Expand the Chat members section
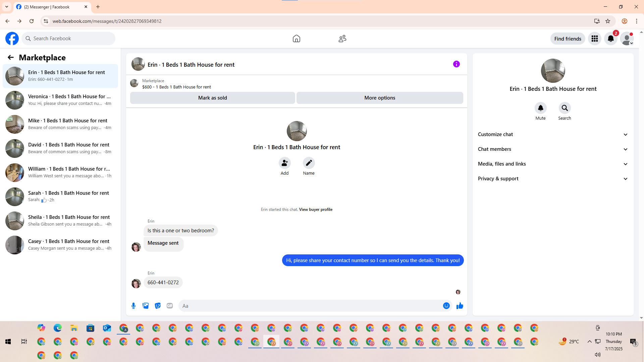The image size is (644, 362). pyautogui.click(x=553, y=149)
